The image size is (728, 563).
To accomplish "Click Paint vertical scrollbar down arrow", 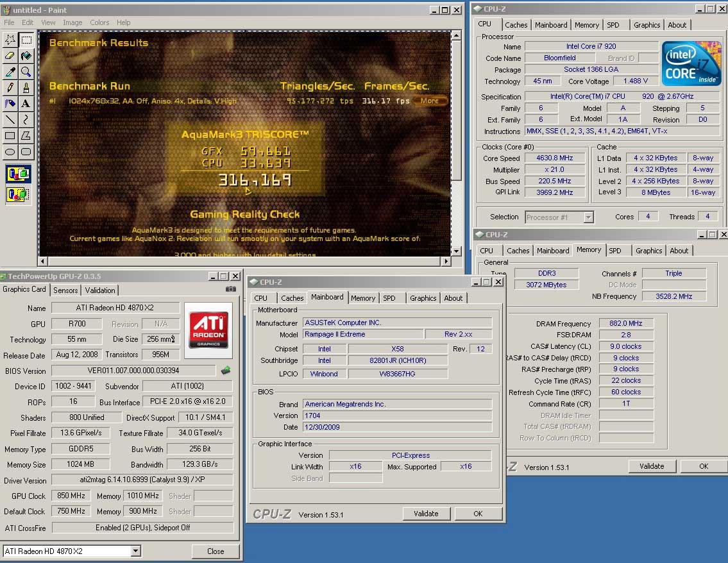I will point(457,251).
